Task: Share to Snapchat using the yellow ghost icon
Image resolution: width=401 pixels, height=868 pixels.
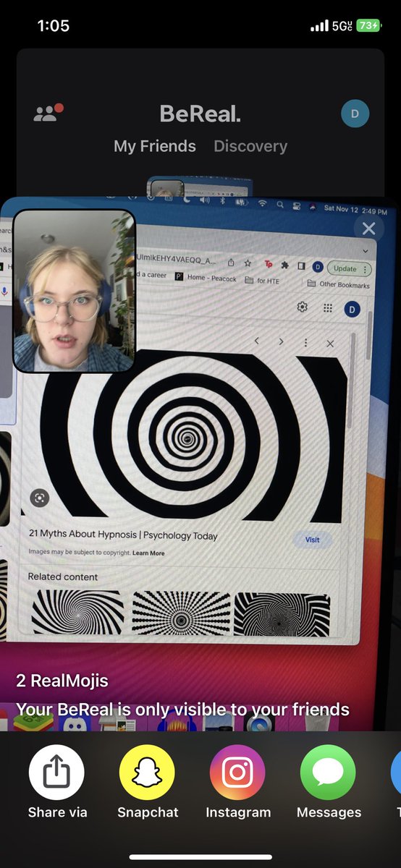Action: (x=147, y=773)
